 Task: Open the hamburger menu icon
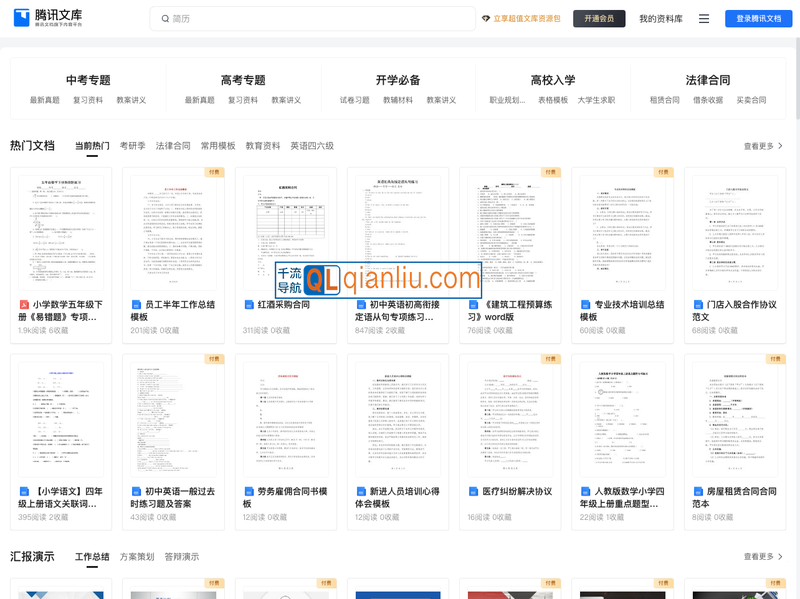click(704, 19)
